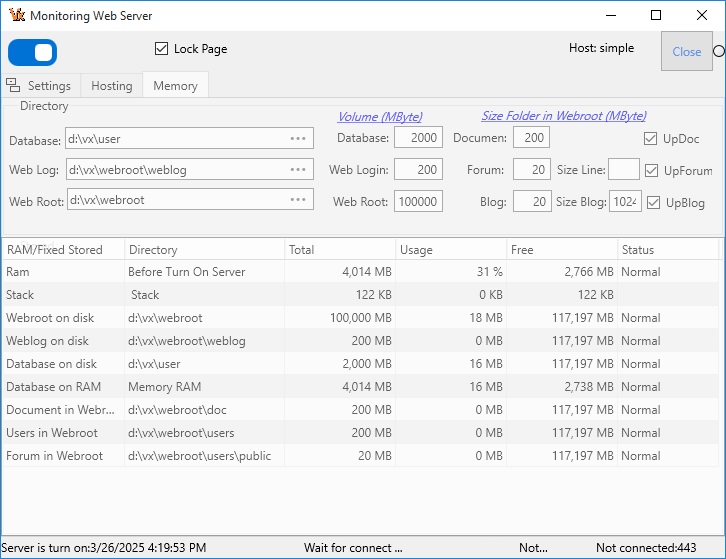Viewport: 726px width, 559px height.
Task: Browse Database directory with ellipsis icon
Action: tap(298, 139)
